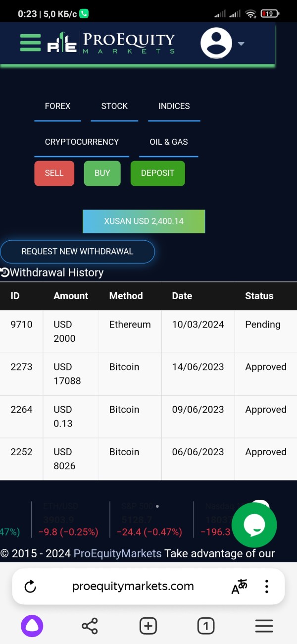Tap the ProEquity Markets logo

tap(111, 43)
